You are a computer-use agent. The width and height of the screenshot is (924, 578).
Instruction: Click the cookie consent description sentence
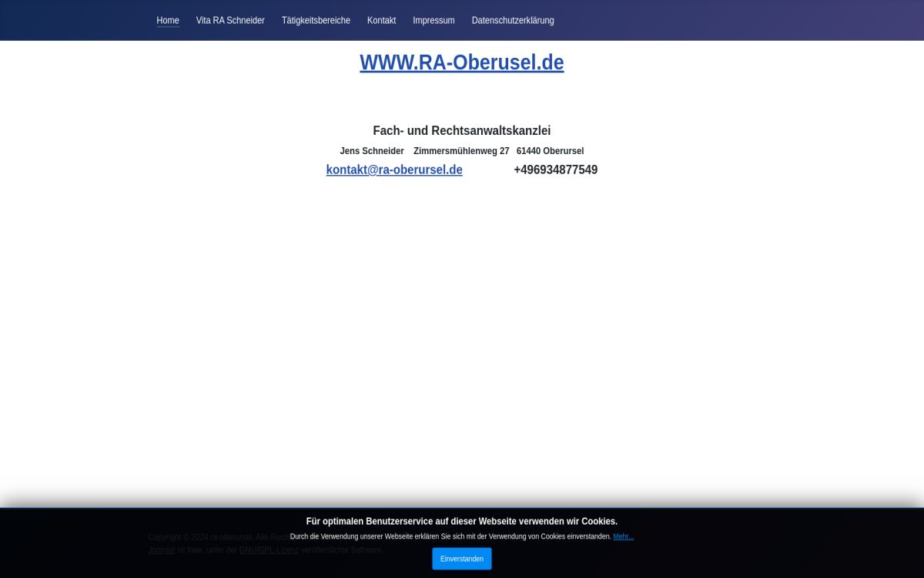(x=450, y=536)
